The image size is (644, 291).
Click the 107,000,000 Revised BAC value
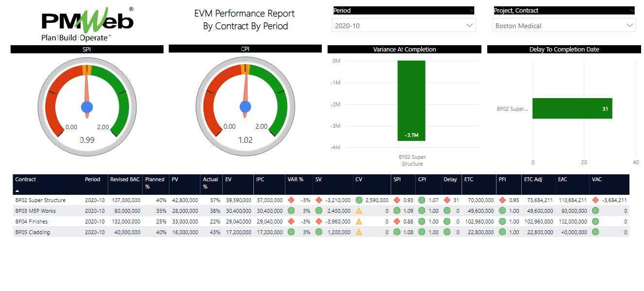click(125, 200)
